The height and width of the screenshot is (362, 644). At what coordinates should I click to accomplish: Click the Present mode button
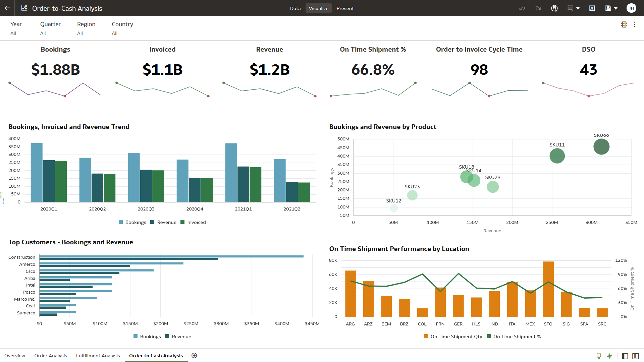(x=345, y=8)
